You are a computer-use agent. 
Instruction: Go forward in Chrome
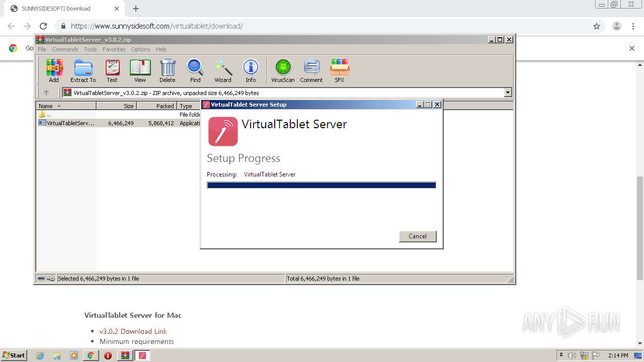tap(27, 26)
